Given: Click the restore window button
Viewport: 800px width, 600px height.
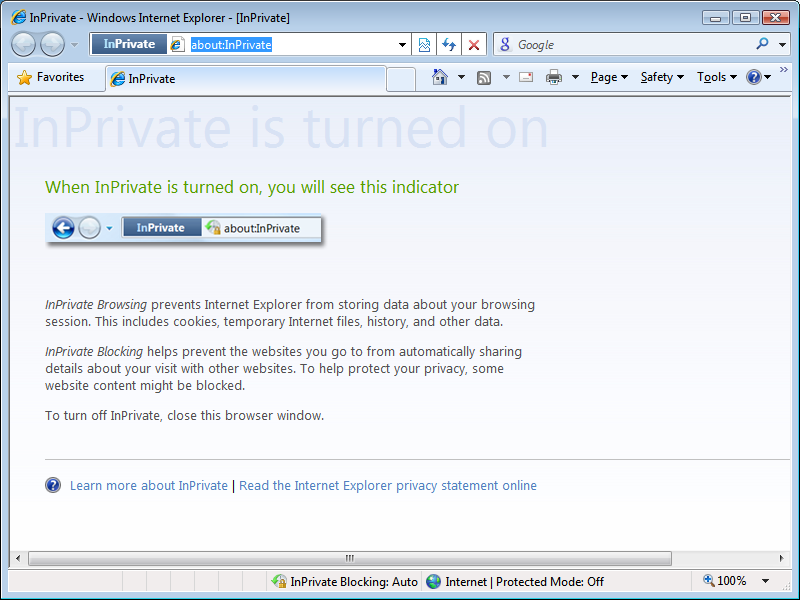Looking at the screenshot, I should (745, 18).
